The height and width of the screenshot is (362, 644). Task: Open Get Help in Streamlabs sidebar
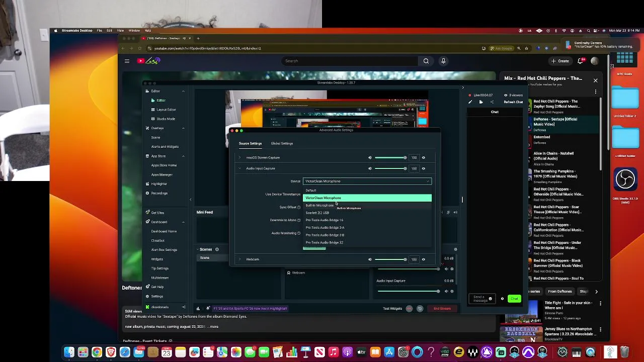(157, 287)
